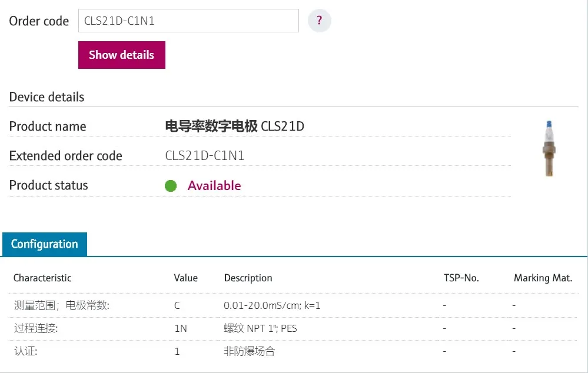Click the extended order code CLS21D-C1N1 text
588x373 pixels.
[204, 155]
